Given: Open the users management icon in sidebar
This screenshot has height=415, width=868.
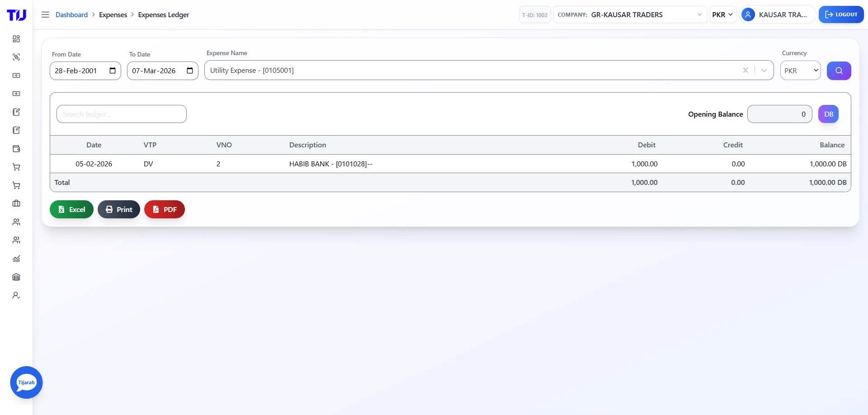Looking at the screenshot, I should click(16, 222).
